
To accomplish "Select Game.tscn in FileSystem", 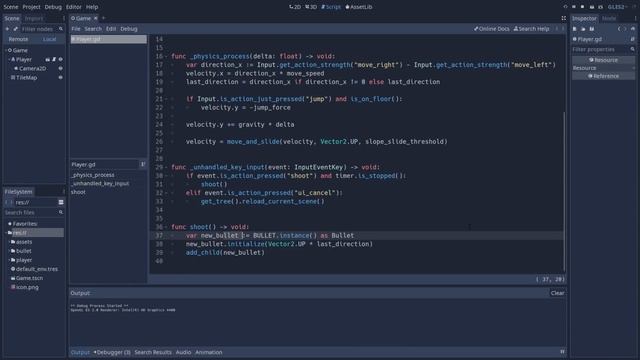I will [x=29, y=278].
